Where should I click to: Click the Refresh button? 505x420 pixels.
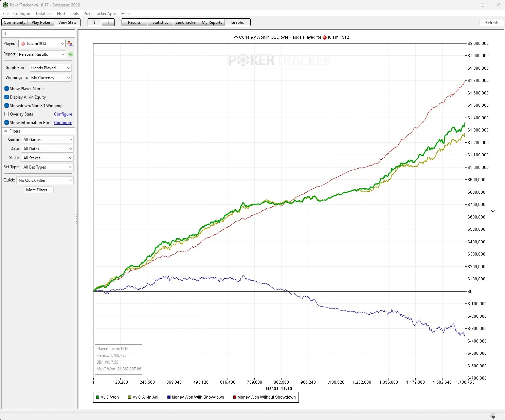tap(492, 23)
